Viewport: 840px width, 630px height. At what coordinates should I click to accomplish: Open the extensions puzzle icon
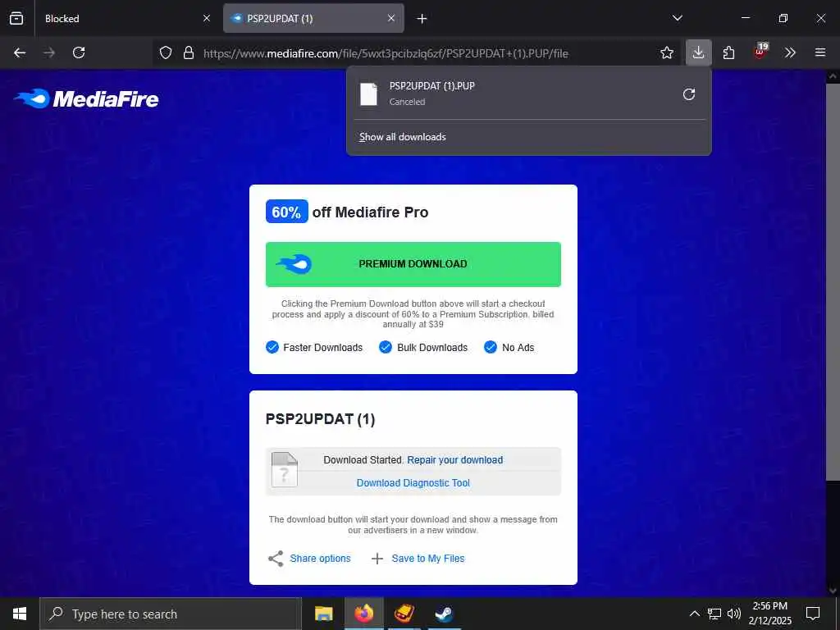(728, 52)
